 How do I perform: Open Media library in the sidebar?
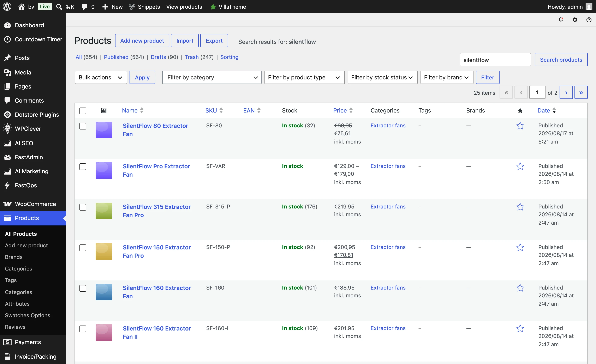33,72
